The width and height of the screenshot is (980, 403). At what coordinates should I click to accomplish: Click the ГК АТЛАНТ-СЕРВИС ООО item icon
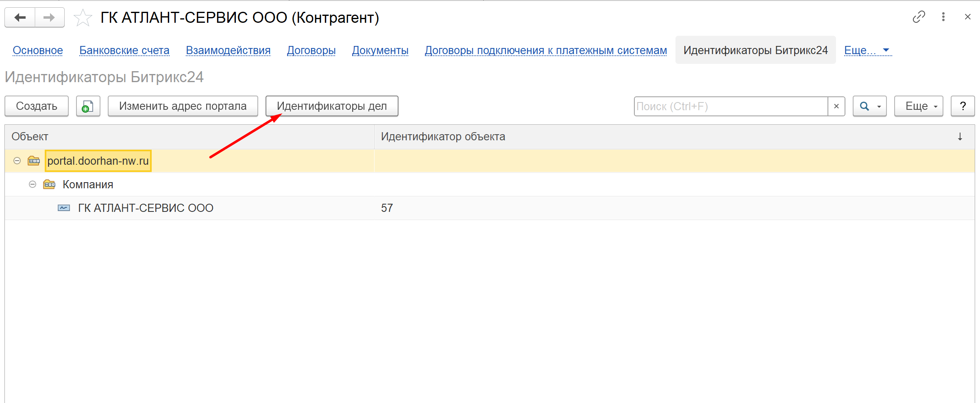click(64, 208)
